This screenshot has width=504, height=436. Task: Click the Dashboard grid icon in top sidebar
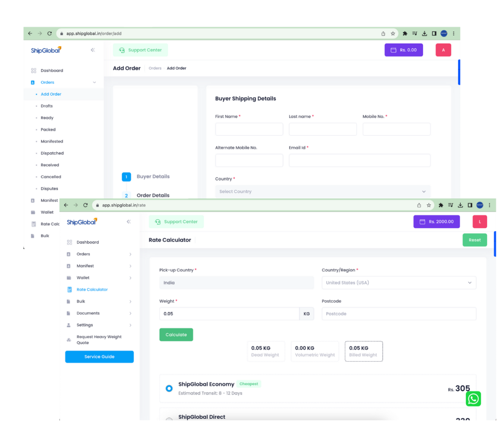click(x=34, y=70)
